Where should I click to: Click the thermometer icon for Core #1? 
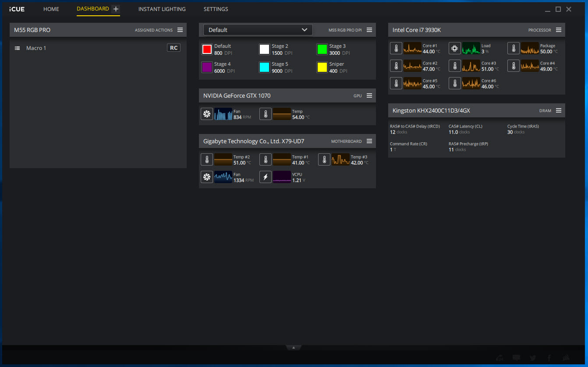click(396, 48)
